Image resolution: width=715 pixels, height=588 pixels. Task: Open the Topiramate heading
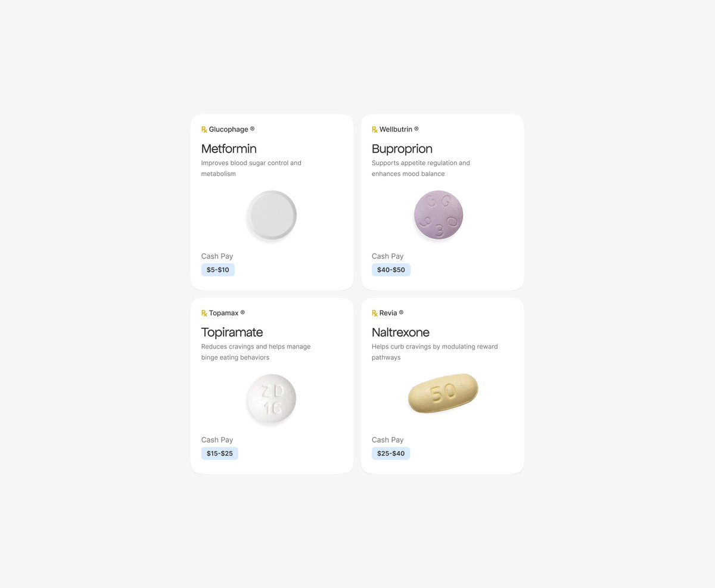(232, 332)
